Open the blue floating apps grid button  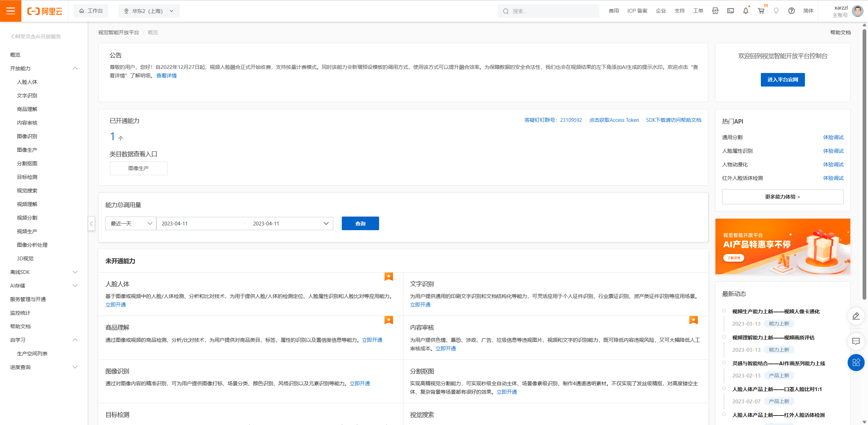click(x=856, y=363)
